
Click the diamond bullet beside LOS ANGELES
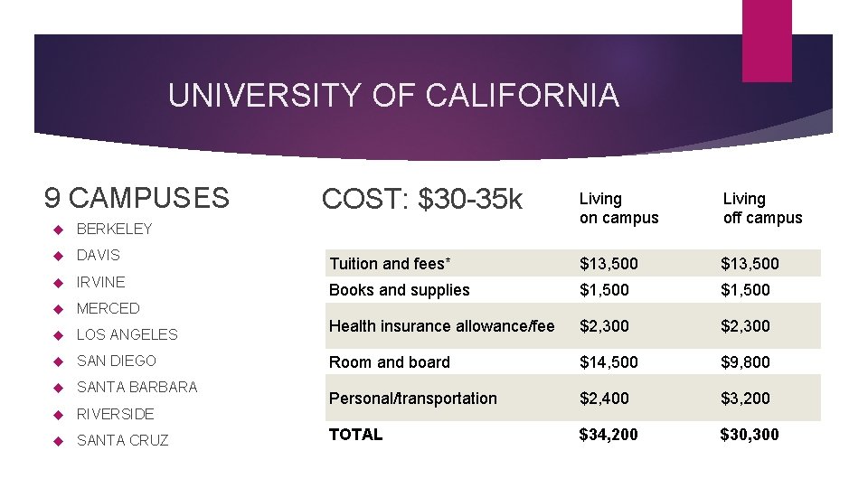click(x=56, y=335)
